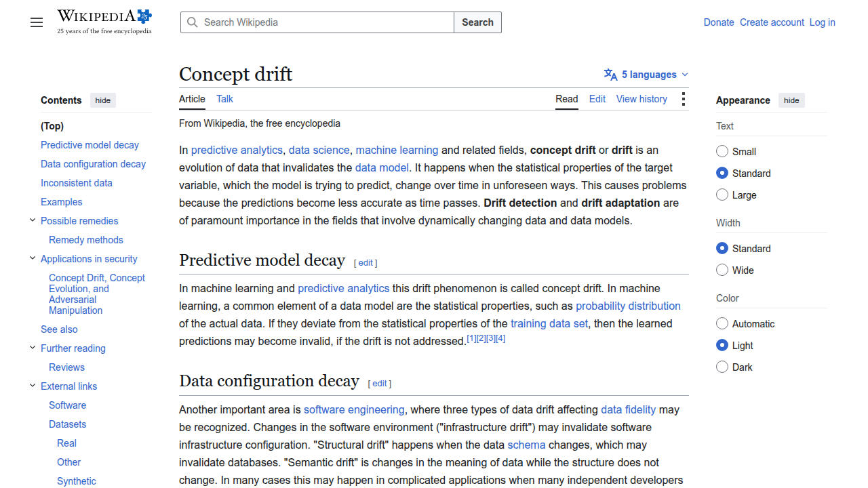Open the View history tab
The image size is (868, 488).
click(x=642, y=99)
